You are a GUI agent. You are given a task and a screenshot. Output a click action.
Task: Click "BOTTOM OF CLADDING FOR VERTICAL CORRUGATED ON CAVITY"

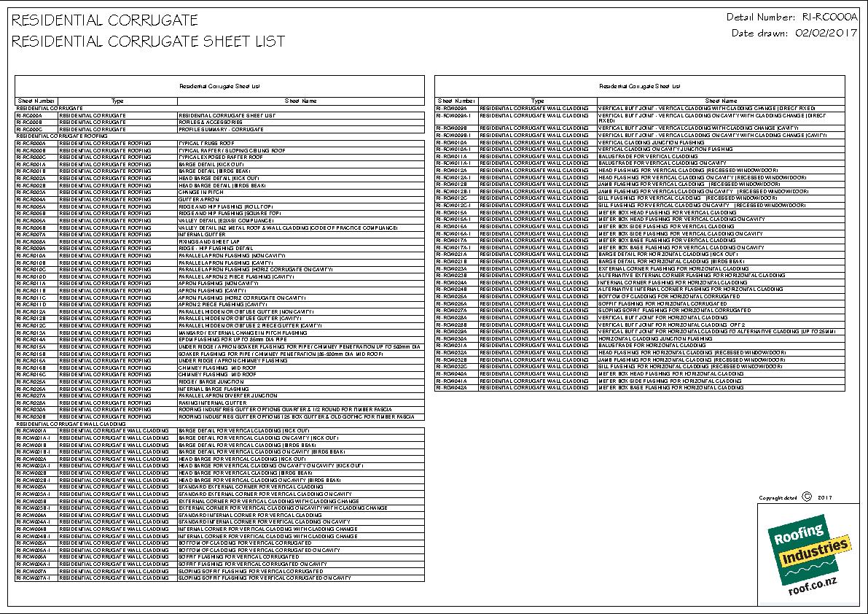click(259, 550)
